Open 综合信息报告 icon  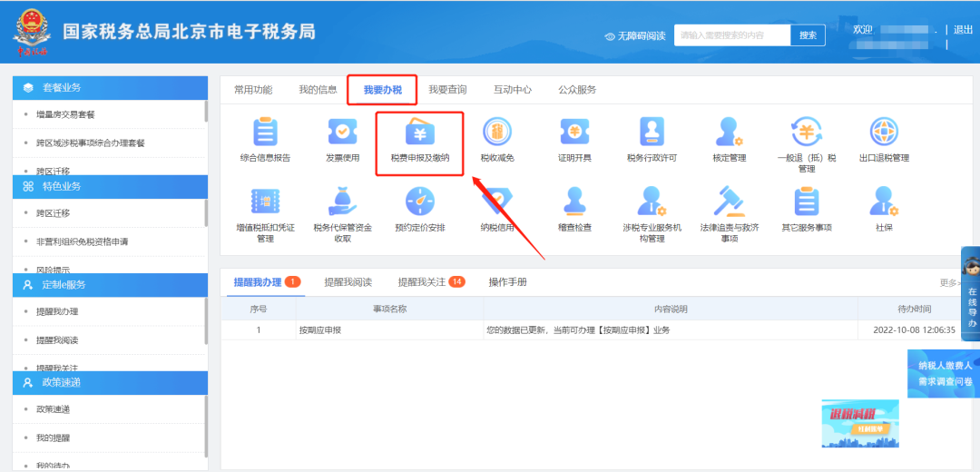point(265,132)
